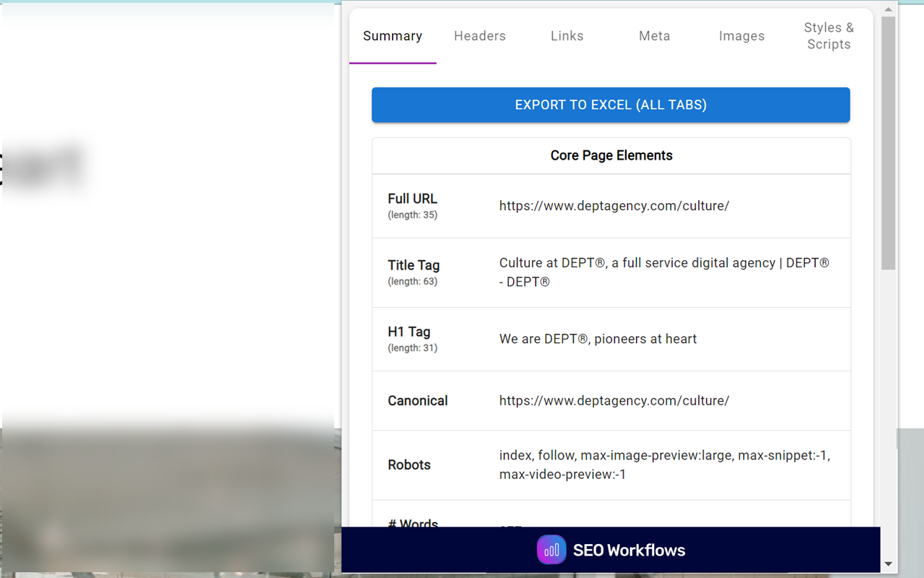Select the Canonical URL value
This screenshot has width=924, height=578.
[x=614, y=401]
